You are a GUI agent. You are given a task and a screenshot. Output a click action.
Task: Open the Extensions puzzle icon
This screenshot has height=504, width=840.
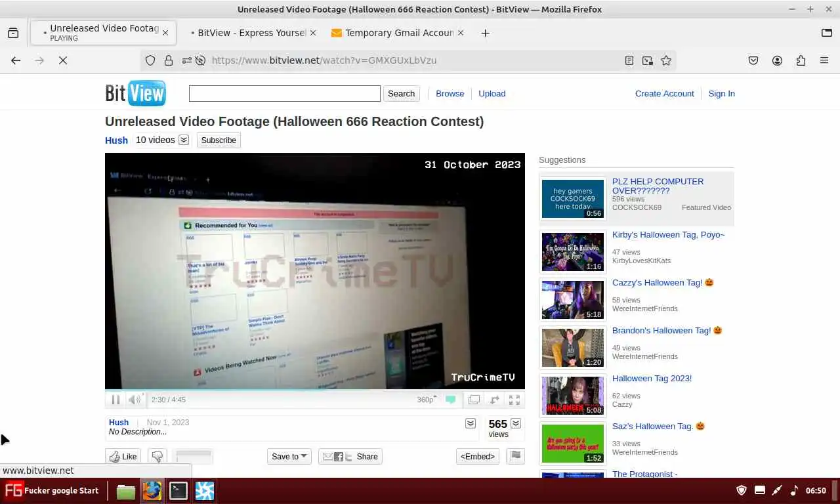[x=801, y=60]
